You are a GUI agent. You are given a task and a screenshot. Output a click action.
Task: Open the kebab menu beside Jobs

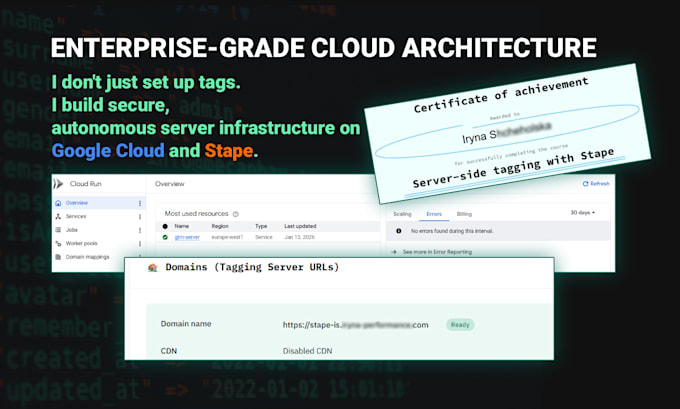pos(140,230)
